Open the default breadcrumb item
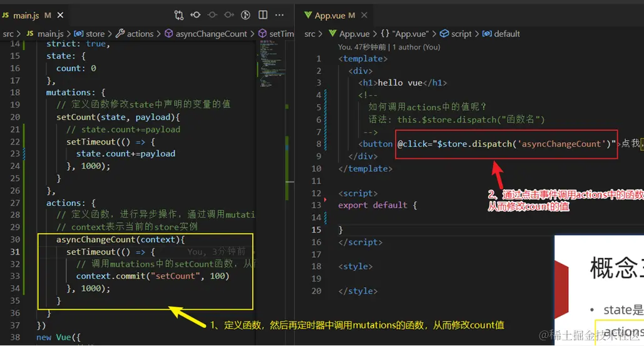Screen dimensions: 644x346 point(507,34)
